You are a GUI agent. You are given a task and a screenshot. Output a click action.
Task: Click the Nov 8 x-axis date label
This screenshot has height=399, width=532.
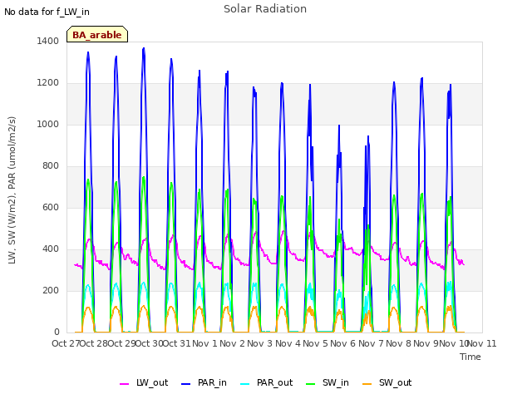[x=399, y=343]
